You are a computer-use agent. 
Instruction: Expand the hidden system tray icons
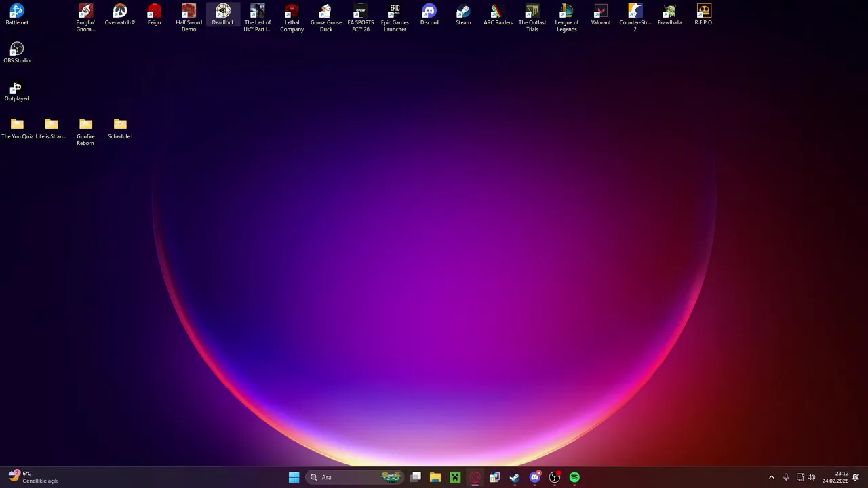tap(771, 477)
